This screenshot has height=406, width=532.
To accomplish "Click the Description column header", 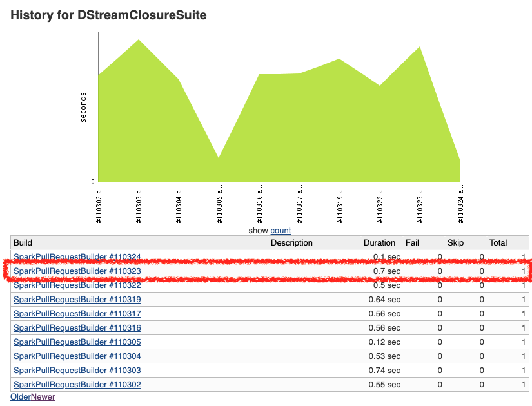I will pos(291,243).
